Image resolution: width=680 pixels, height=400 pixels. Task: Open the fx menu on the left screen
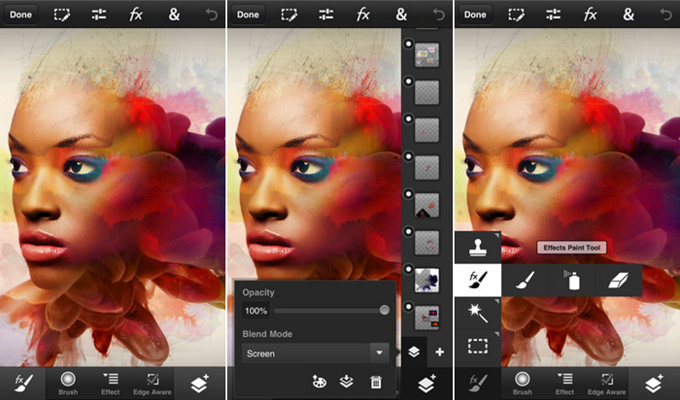pyautogui.click(x=136, y=15)
